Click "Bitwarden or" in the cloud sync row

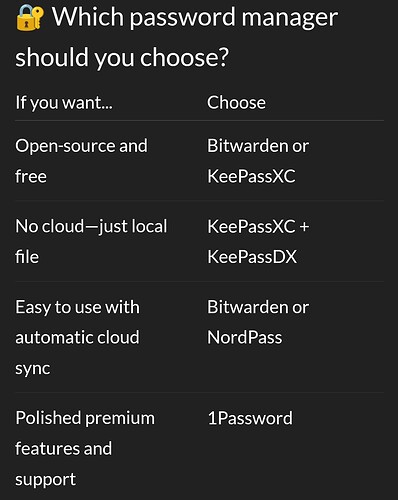258,307
